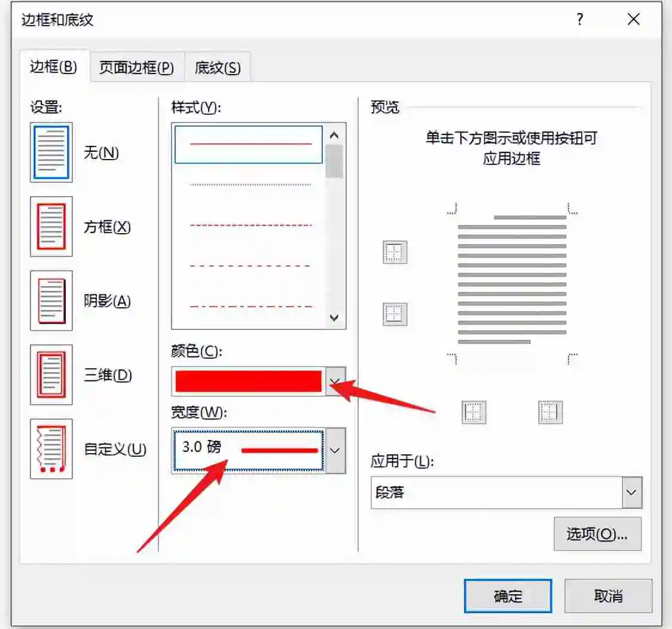Viewport: 672px width, 629px height.
Task: Click the 自定义(U) setting label
Action: (x=115, y=449)
